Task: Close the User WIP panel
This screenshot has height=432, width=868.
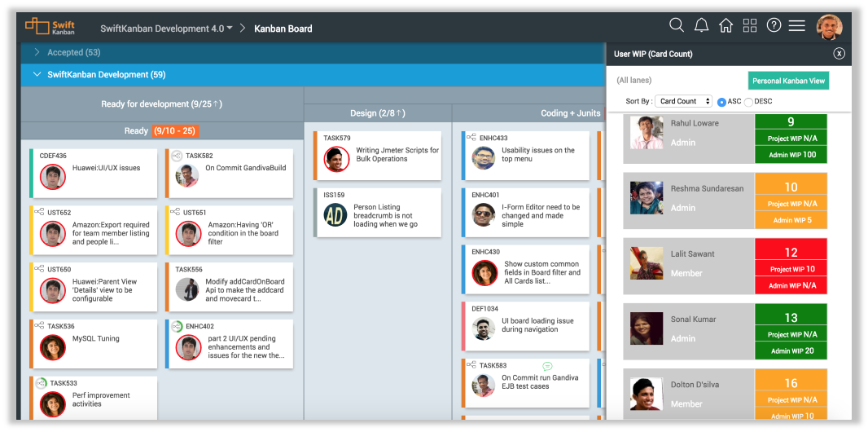Action: (x=840, y=54)
